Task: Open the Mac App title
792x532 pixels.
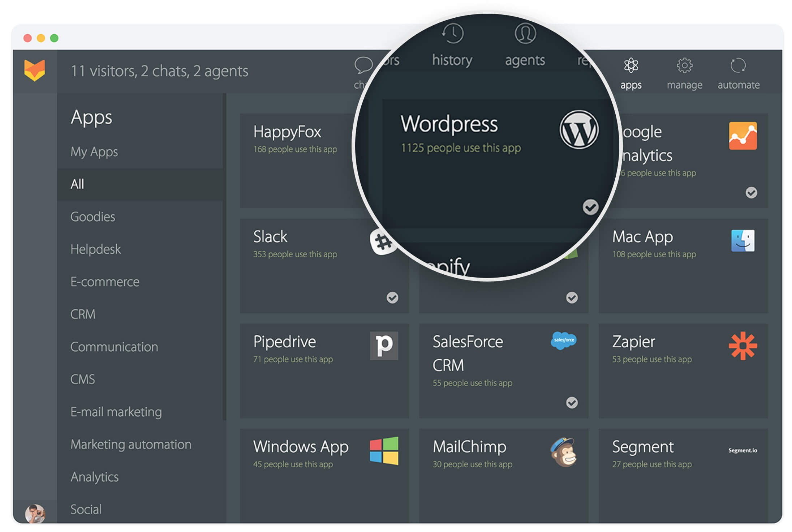Action: (x=642, y=238)
